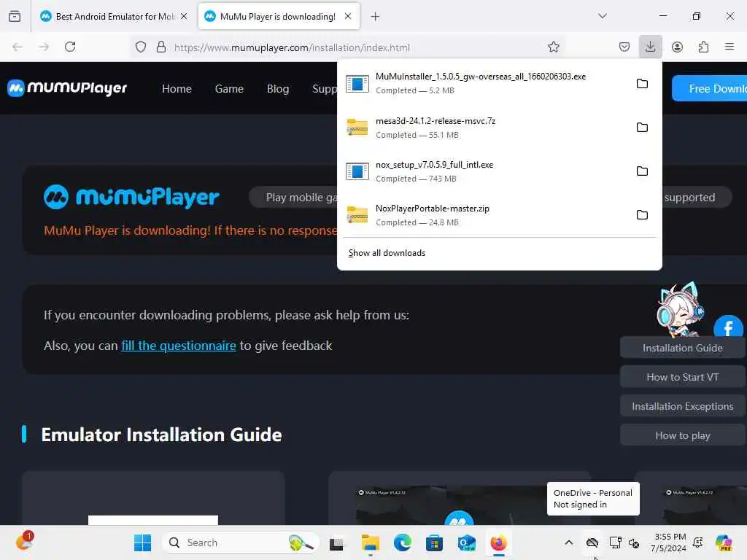This screenshot has height=560, width=747.
Task: Close the MuMu Player is downloading tab
Action: [348, 16]
